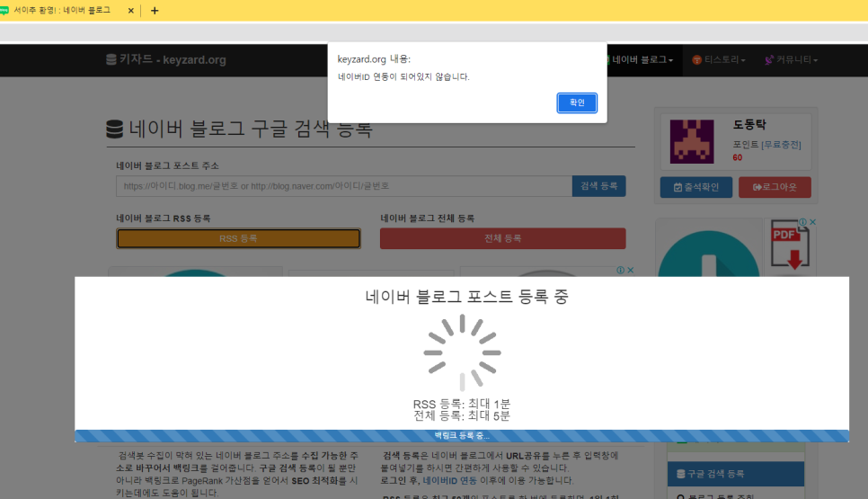Close the right sidebar ad
Screen dimensions: 868x499
[812, 222]
